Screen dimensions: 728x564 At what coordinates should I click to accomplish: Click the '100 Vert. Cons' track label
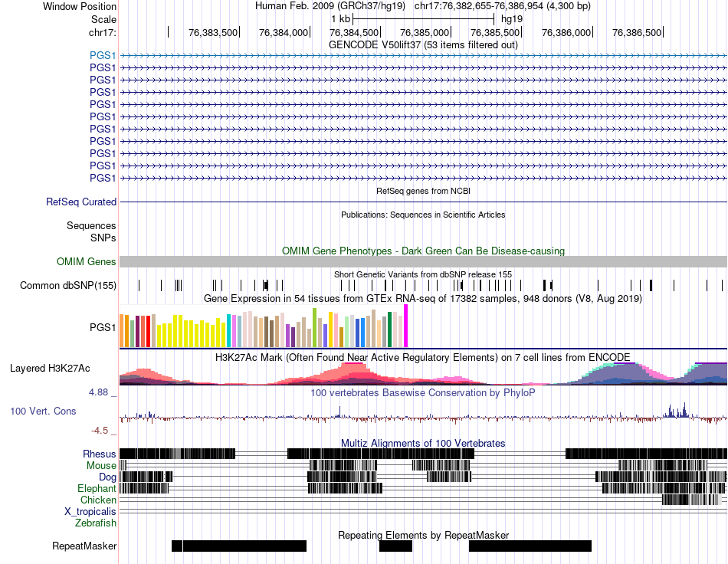[x=43, y=411]
